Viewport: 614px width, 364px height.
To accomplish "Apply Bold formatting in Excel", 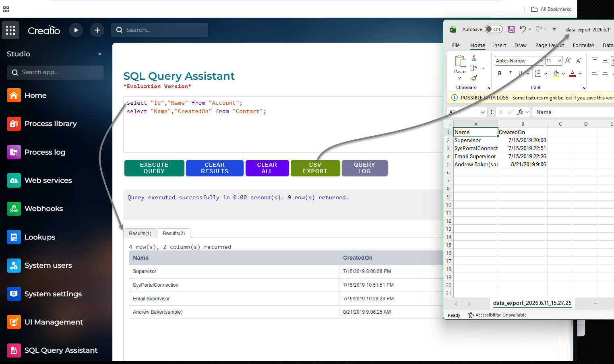I will pyautogui.click(x=500, y=73).
